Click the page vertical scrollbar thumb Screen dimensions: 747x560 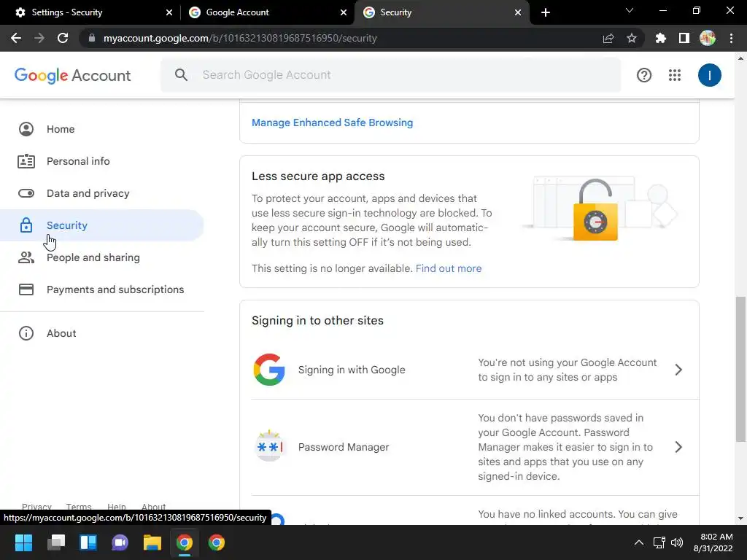click(740, 369)
